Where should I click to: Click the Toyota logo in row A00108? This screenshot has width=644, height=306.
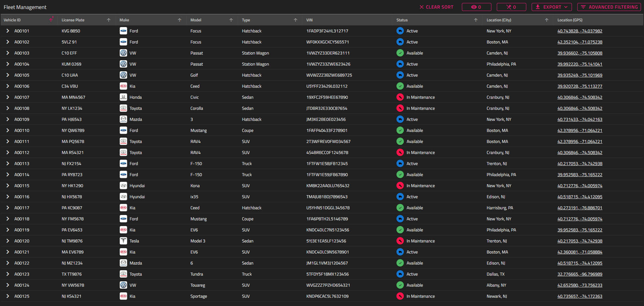coord(123,108)
